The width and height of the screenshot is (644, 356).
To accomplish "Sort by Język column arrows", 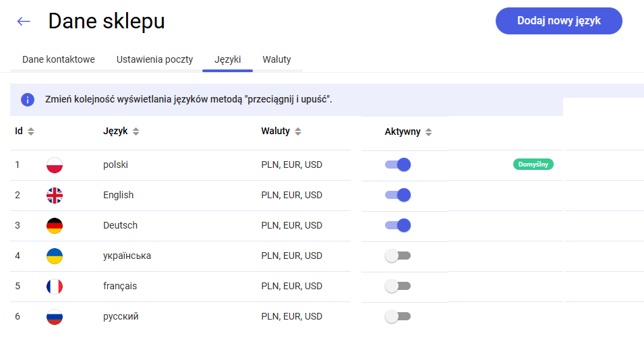I will (x=136, y=131).
